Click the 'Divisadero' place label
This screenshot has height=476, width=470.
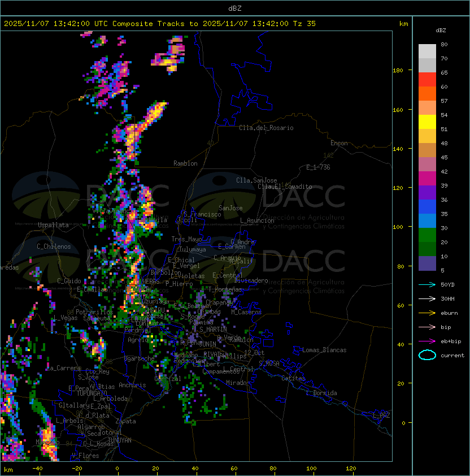(x=251, y=280)
